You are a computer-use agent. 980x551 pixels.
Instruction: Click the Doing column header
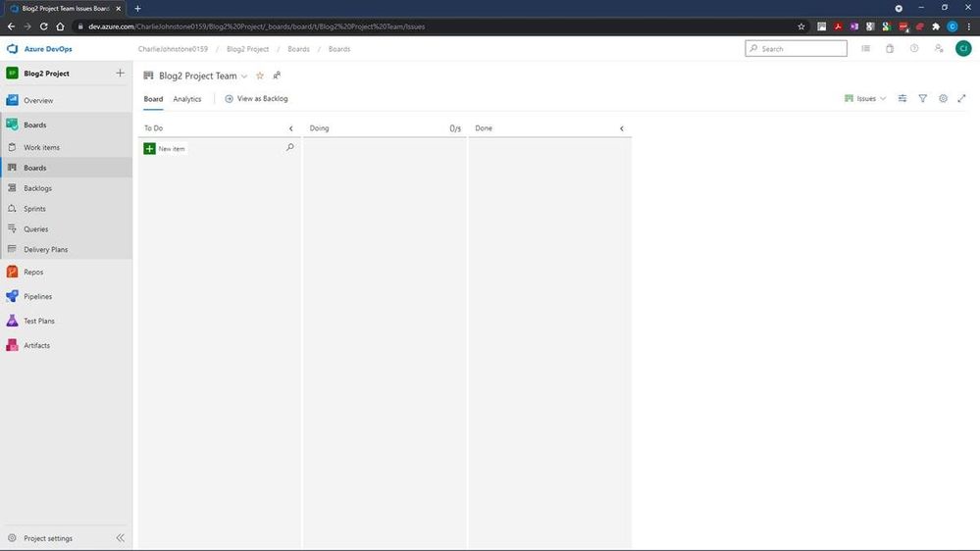pyautogui.click(x=320, y=128)
